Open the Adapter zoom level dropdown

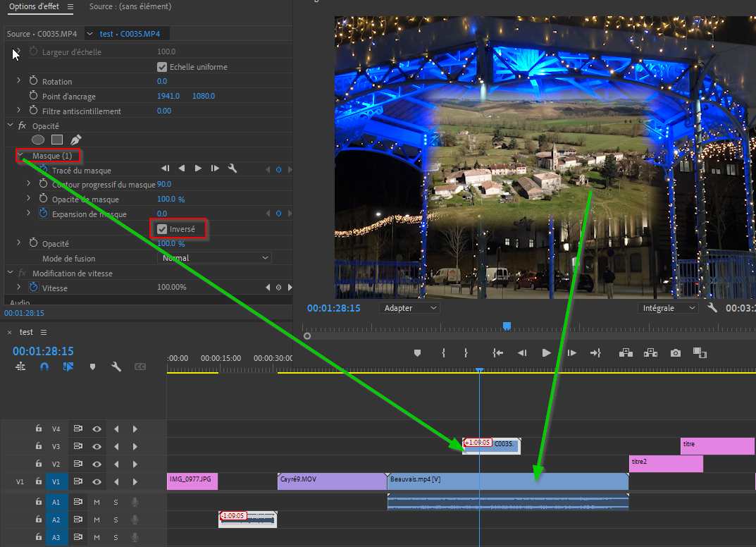pos(409,308)
